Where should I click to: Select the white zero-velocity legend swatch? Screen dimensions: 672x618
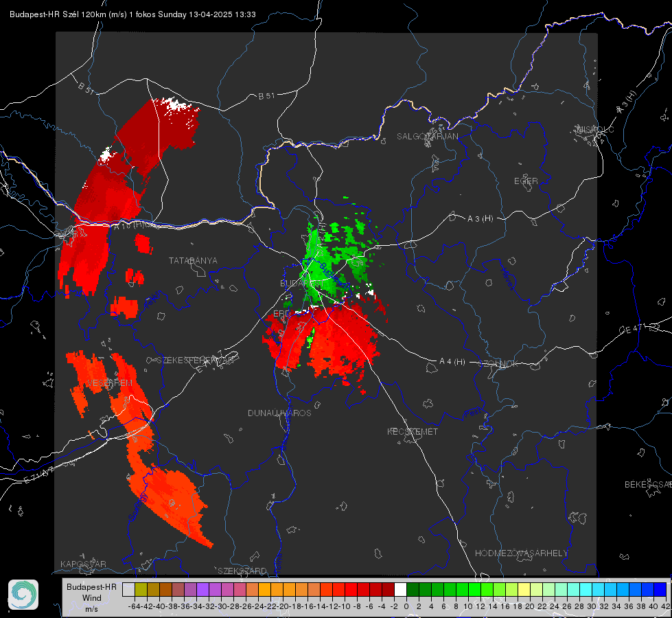[x=400, y=589]
